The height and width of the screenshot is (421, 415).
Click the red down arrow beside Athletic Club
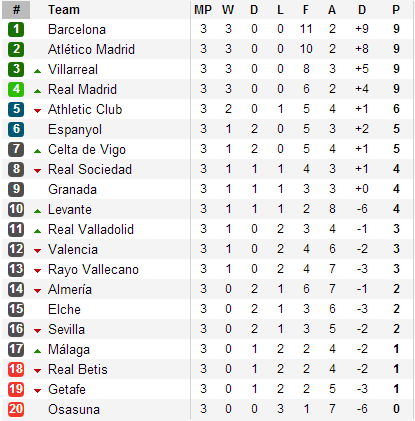pyautogui.click(x=38, y=111)
